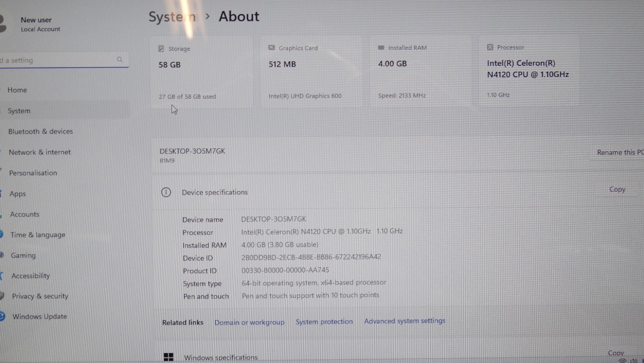The width and height of the screenshot is (644, 363).
Task: Click the Time & language sidebar icon
Action: pyautogui.click(x=2, y=234)
